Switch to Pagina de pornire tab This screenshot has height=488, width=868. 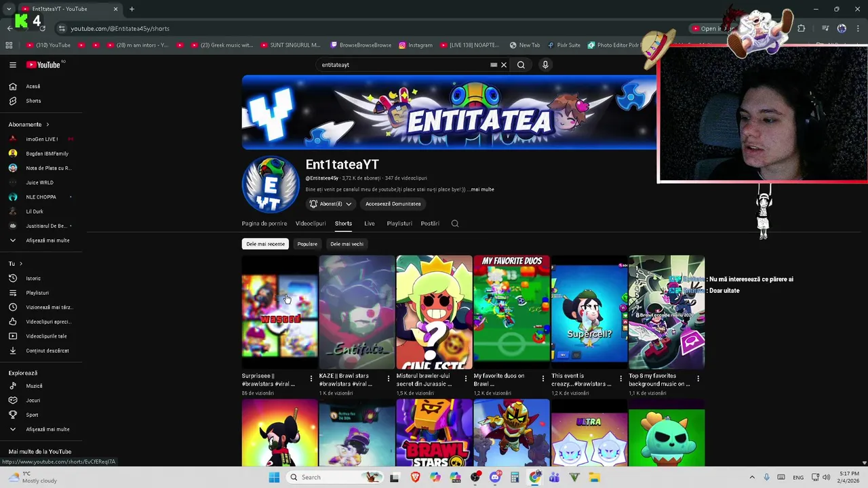click(x=264, y=224)
